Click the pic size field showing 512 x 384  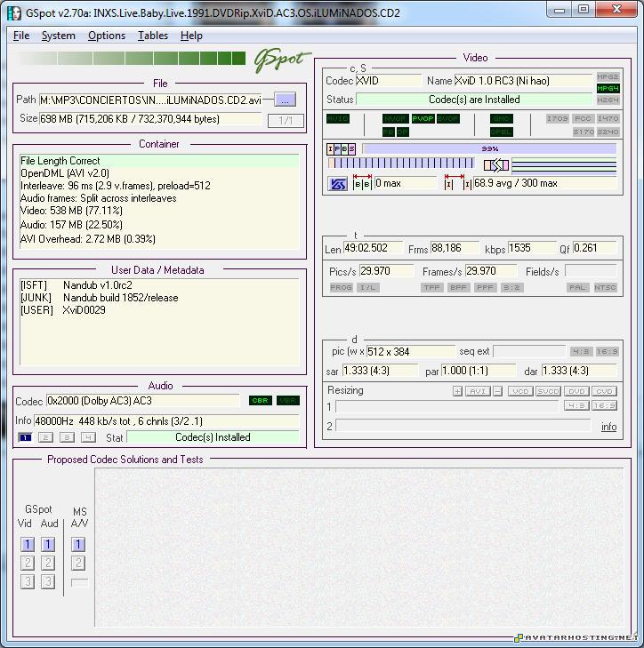point(411,352)
